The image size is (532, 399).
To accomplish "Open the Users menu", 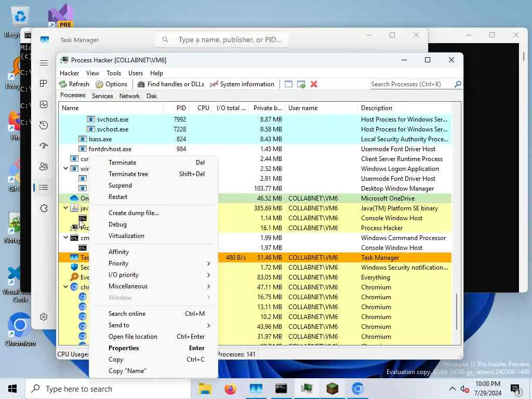I will tap(136, 73).
